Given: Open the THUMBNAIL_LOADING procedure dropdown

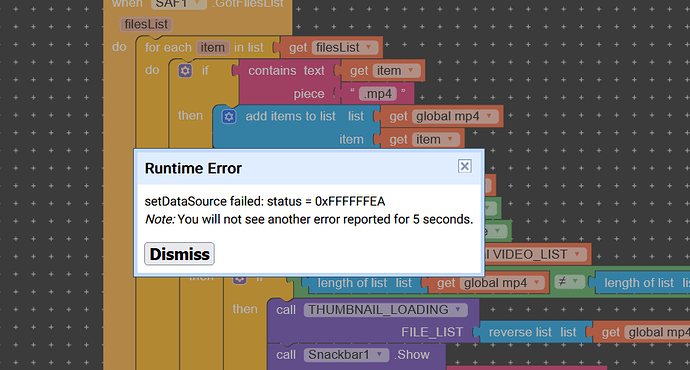Looking at the screenshot, I should coord(458,310).
